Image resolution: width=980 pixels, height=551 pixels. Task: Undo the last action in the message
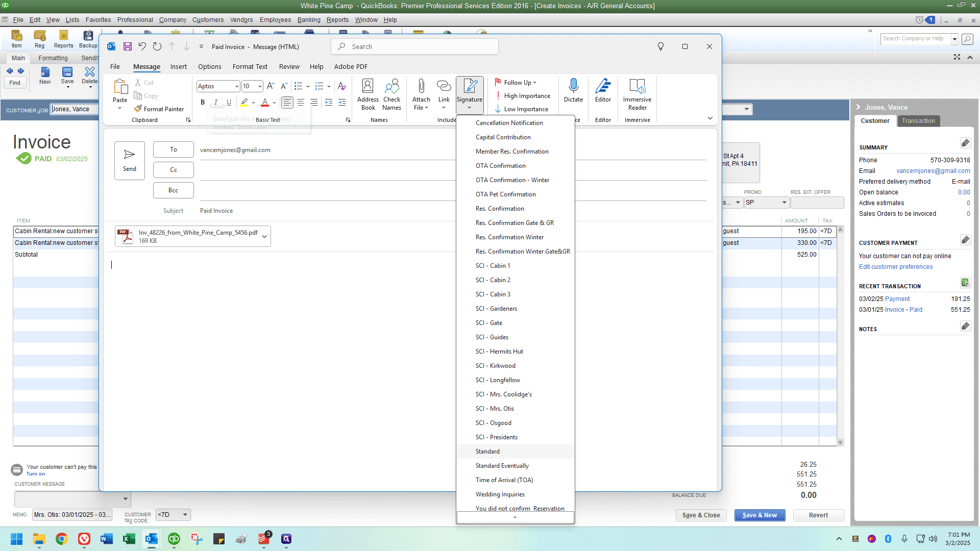pos(142,46)
